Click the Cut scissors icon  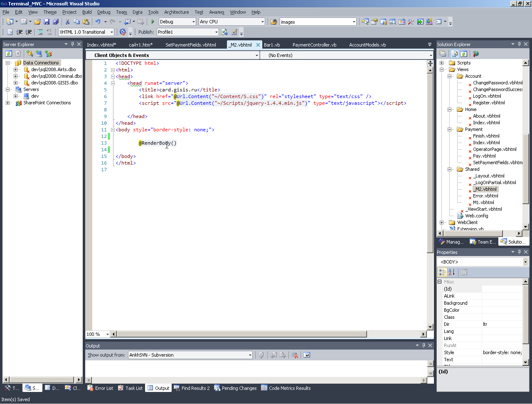(67, 22)
